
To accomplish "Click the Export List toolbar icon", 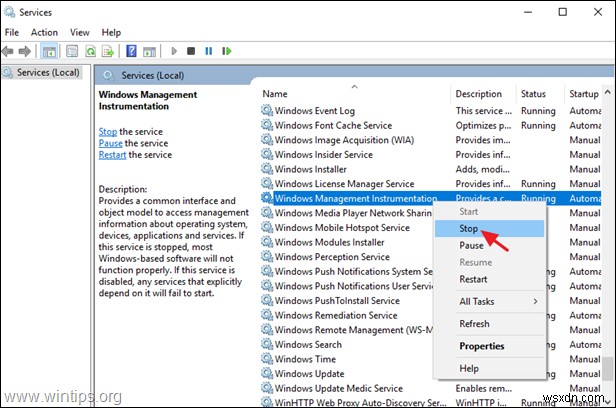I will (108, 51).
